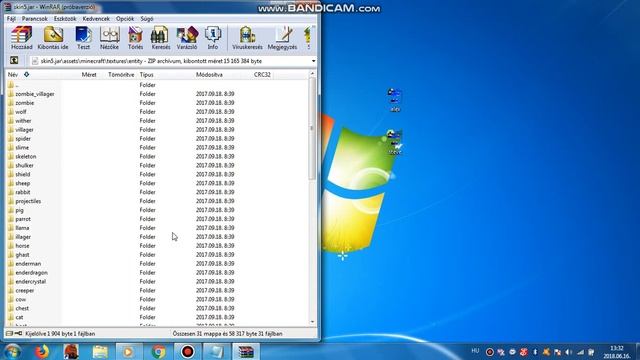Start Víruskeresés (Virus scan) icon
The width and height of the screenshot is (640, 360).
pyautogui.click(x=247, y=38)
